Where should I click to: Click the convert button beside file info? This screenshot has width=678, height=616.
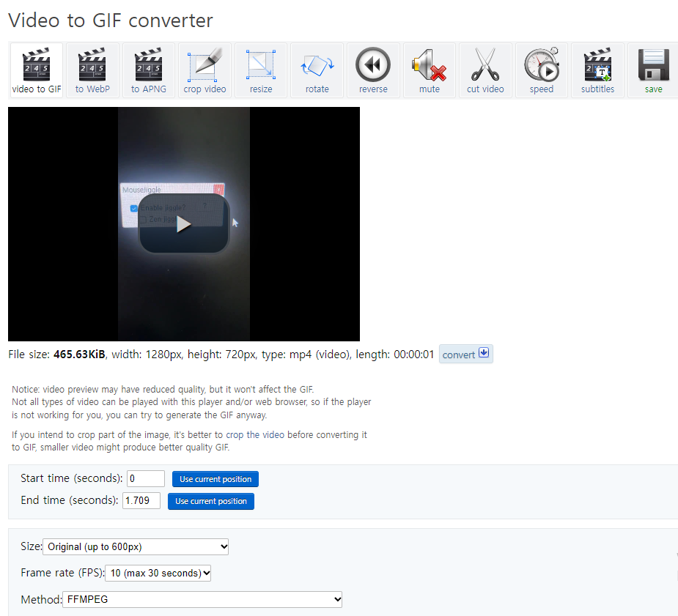[x=465, y=355]
